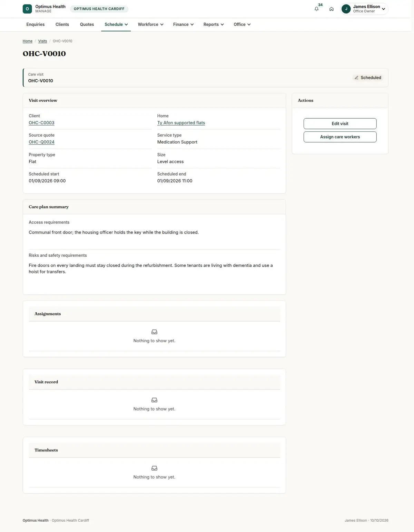Click the scheduled start value 01/09/2026 09:00

[x=47, y=181]
